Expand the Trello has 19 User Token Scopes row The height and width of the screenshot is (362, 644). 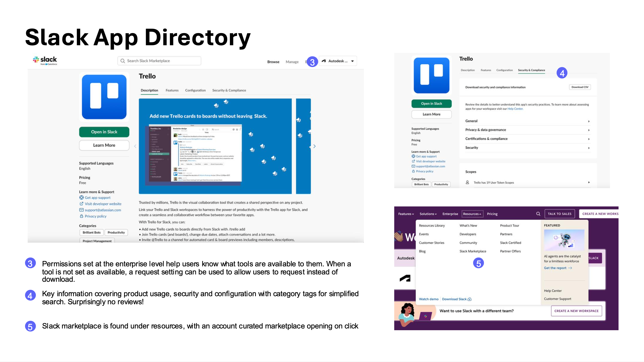coord(527,182)
